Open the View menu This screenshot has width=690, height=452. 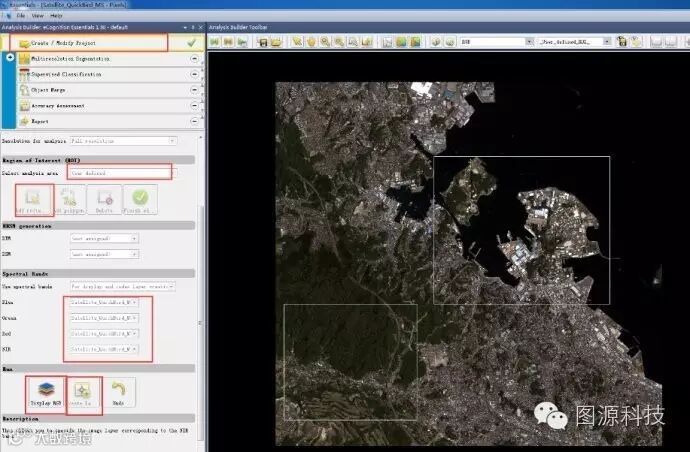point(37,15)
